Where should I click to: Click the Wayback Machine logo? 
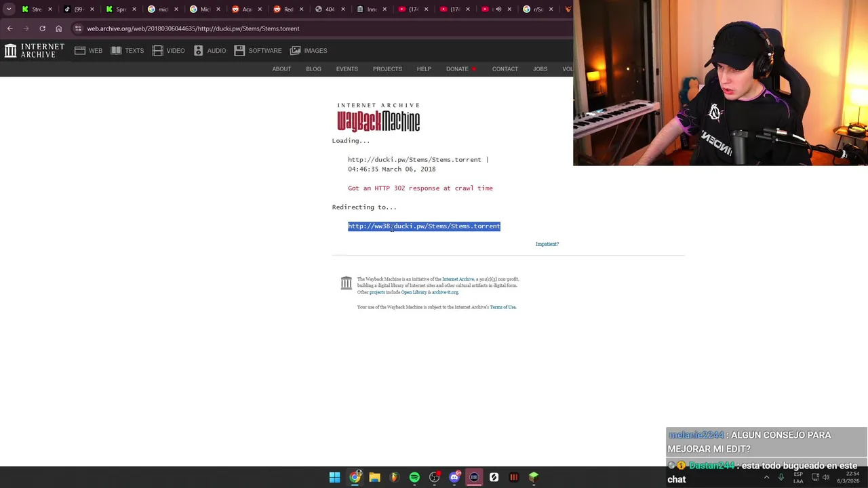click(x=378, y=117)
